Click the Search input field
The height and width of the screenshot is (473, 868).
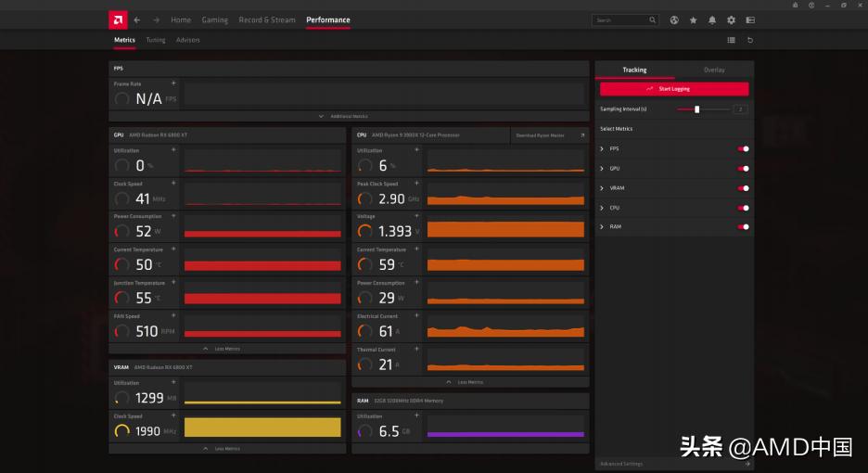(x=621, y=19)
